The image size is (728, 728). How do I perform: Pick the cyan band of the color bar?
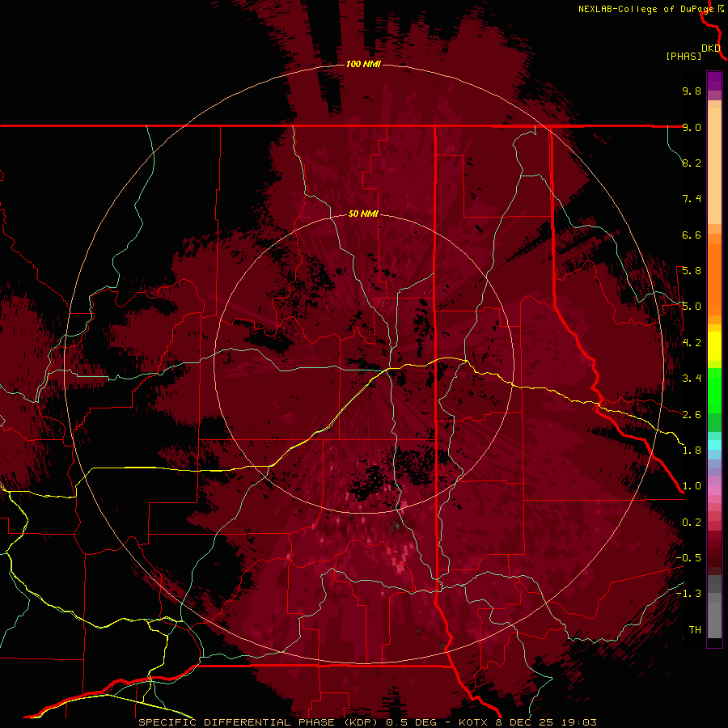coord(714,445)
